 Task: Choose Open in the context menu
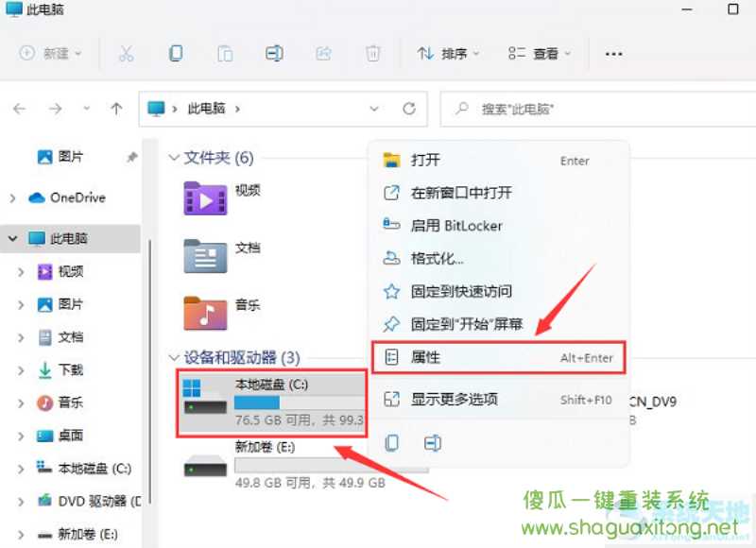pyautogui.click(x=500, y=160)
